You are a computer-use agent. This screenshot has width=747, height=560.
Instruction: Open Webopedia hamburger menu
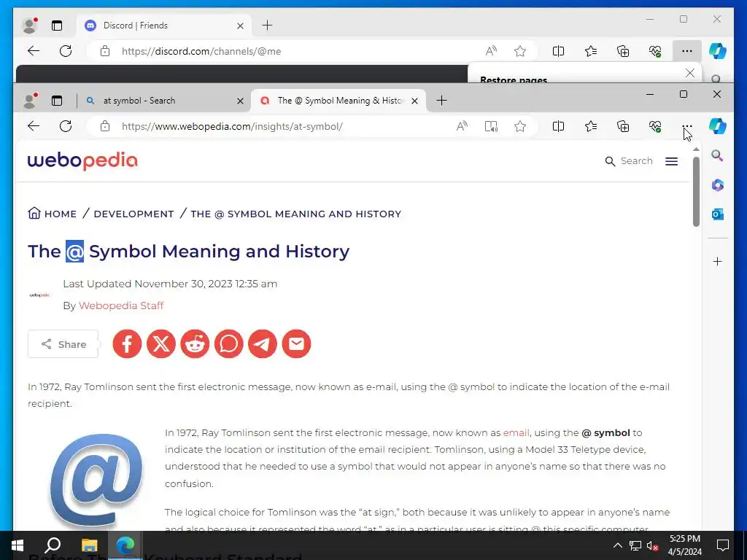[671, 161]
